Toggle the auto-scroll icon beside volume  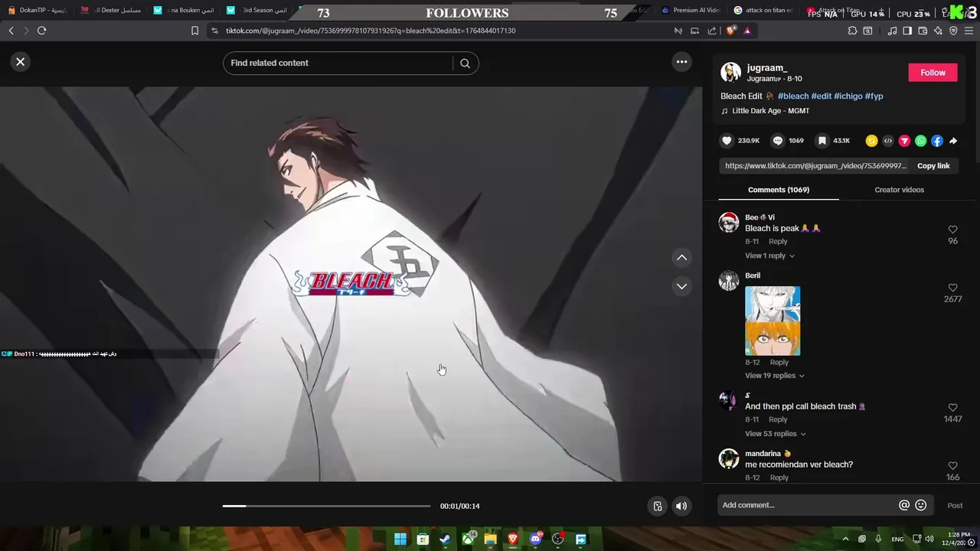[657, 506]
